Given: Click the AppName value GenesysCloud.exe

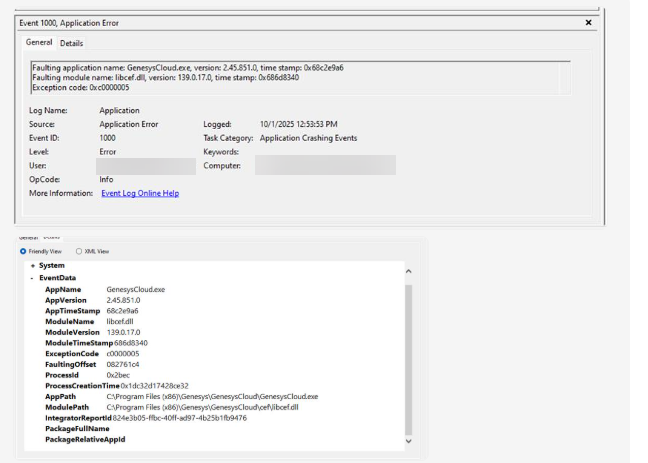Looking at the screenshot, I should point(136,289).
